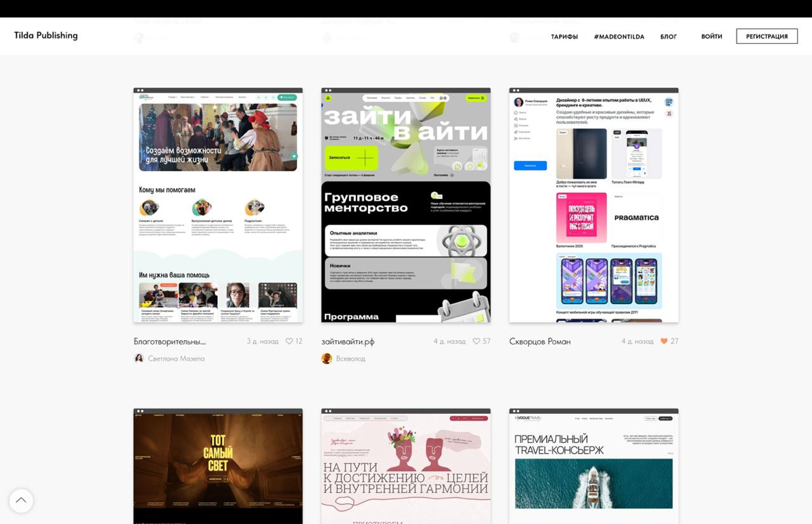The height and width of the screenshot is (524, 812).
Task: Open the Тарифы menu item
Action: point(564,37)
